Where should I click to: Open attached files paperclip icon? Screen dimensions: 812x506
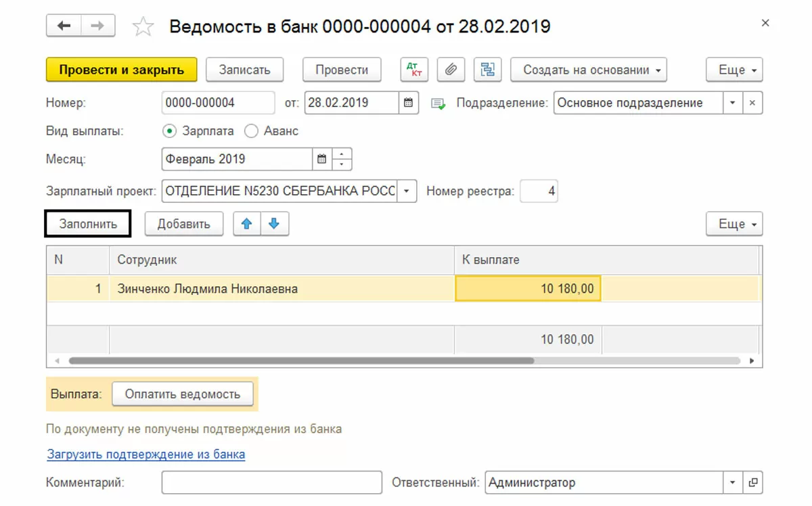tap(450, 69)
